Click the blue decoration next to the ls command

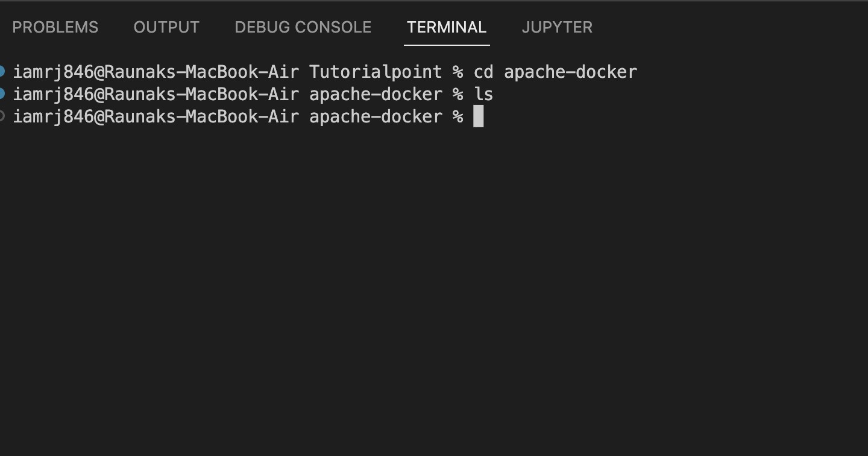click(x=3, y=93)
